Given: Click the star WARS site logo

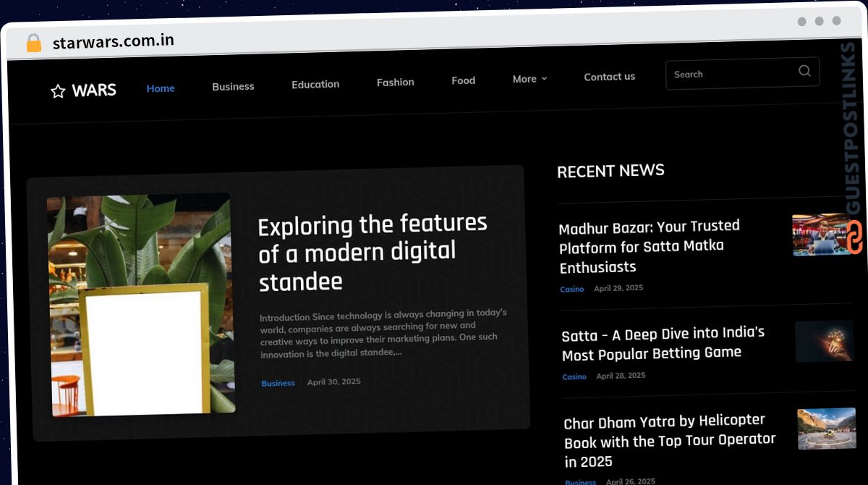Looking at the screenshot, I should 83,90.
